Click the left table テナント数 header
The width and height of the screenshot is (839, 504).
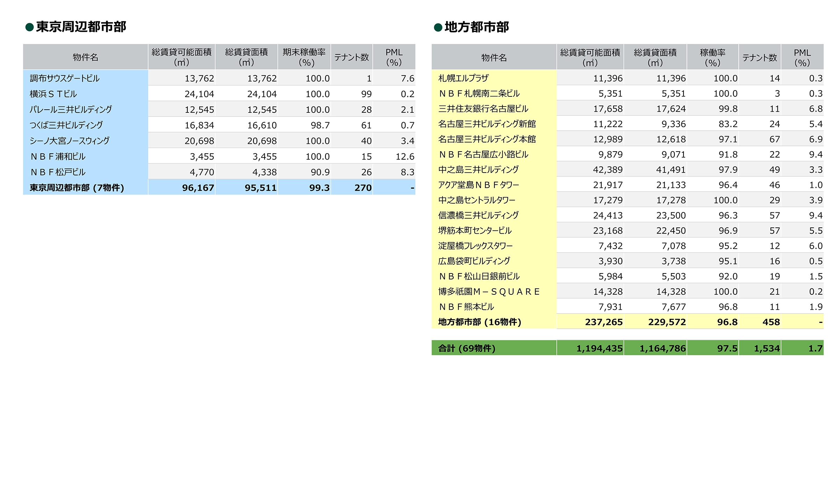click(352, 57)
